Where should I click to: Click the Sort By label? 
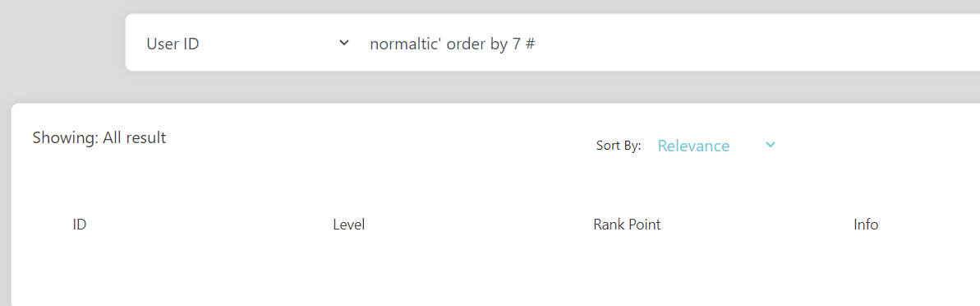pos(619,146)
